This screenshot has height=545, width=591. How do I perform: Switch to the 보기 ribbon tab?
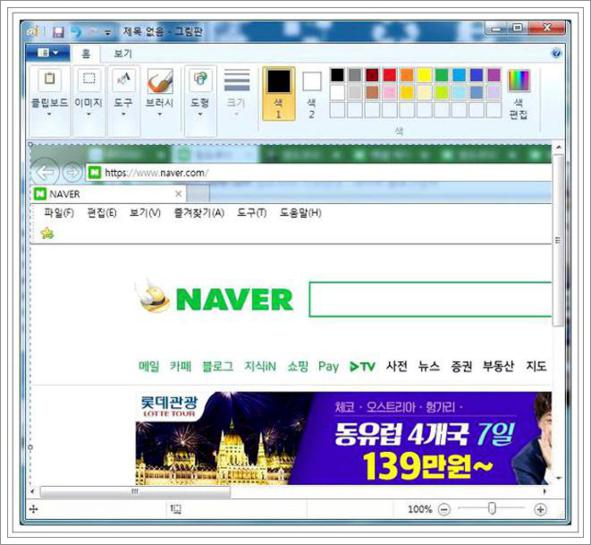point(123,54)
